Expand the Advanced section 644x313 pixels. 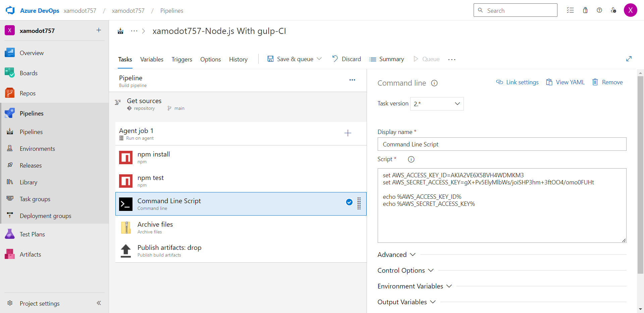[x=396, y=255]
